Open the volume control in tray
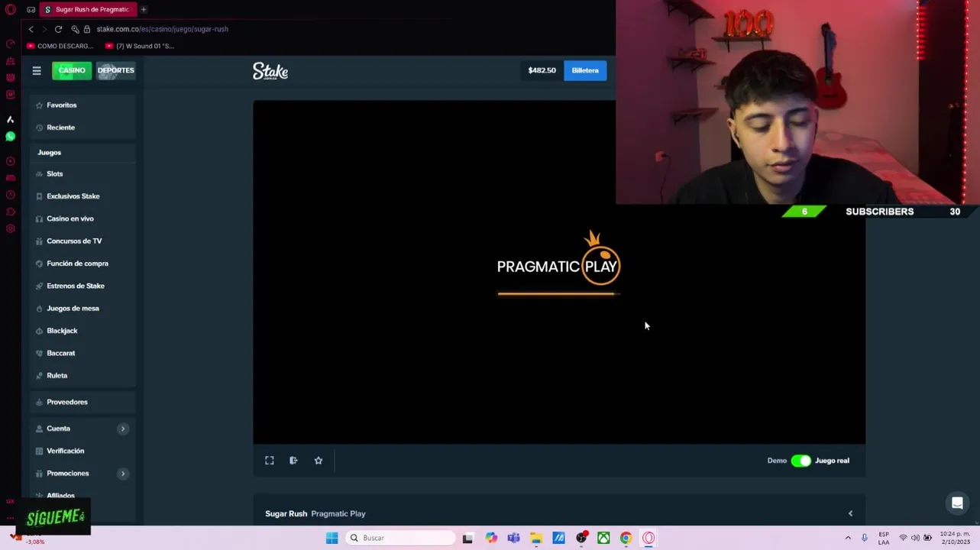 tap(915, 538)
